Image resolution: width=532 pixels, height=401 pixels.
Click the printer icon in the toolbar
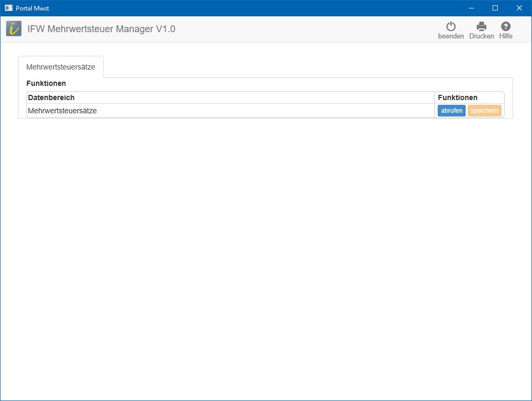[x=481, y=26]
